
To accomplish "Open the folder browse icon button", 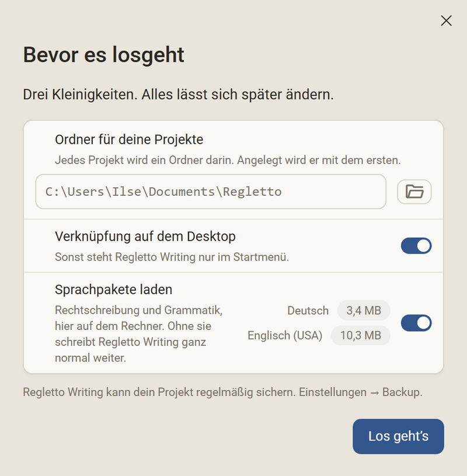I will 414,192.
